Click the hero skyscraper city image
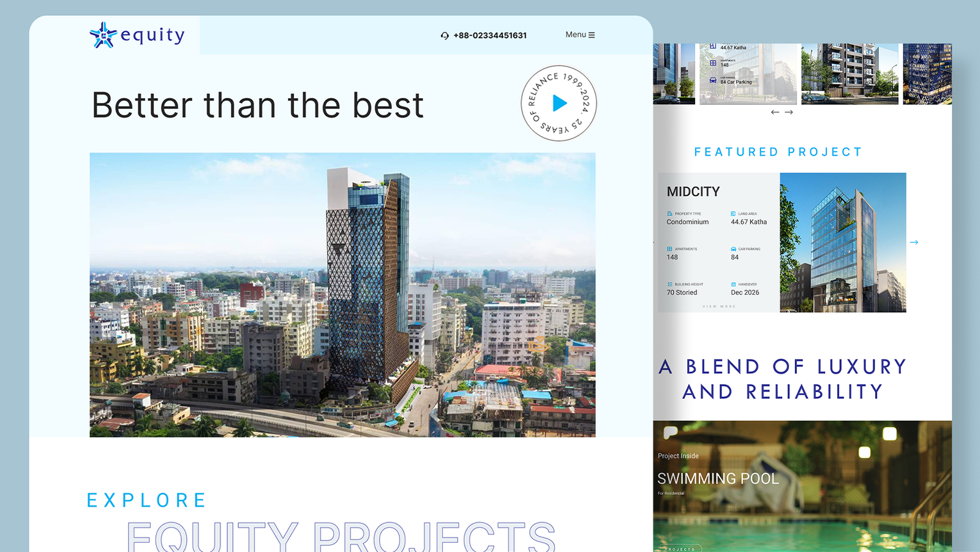Screen dimensions: 980x552 tap(342, 295)
